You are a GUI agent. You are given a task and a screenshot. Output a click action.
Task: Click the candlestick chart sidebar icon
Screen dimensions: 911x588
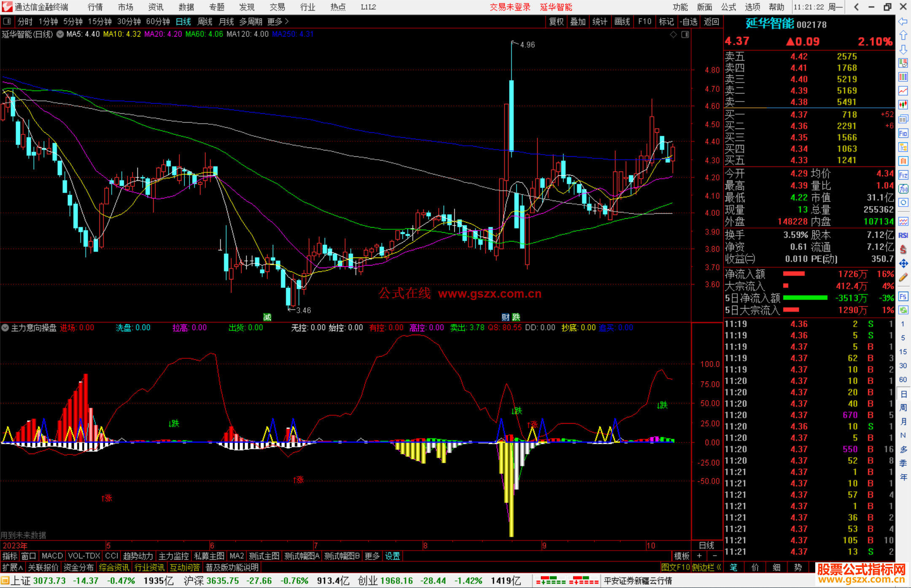pyautogui.click(x=903, y=105)
